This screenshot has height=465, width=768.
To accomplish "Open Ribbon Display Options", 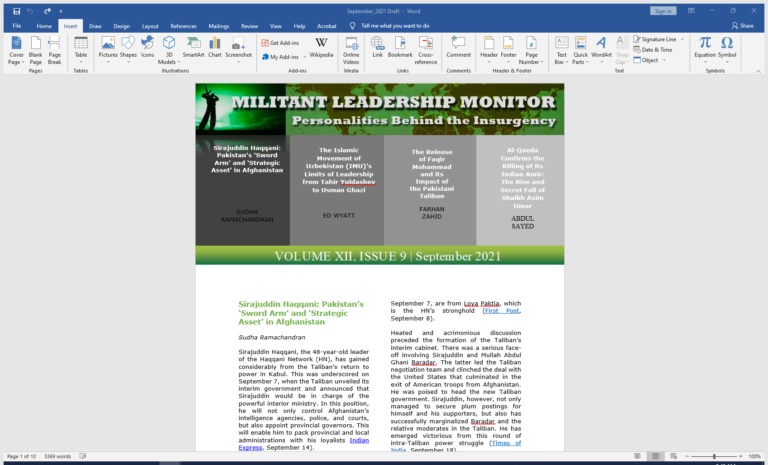I will tap(691, 11).
